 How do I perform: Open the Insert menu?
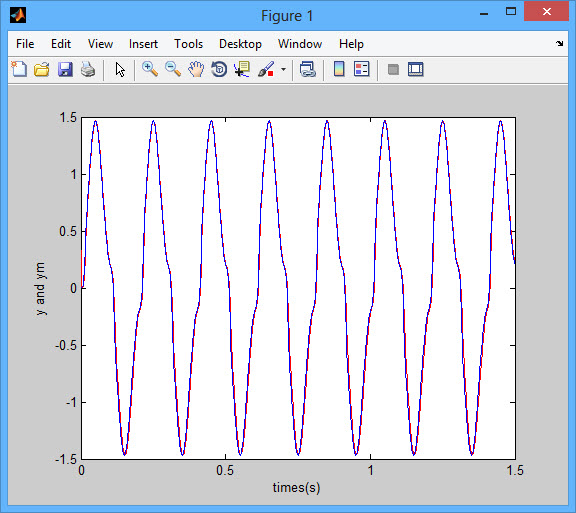tap(143, 44)
